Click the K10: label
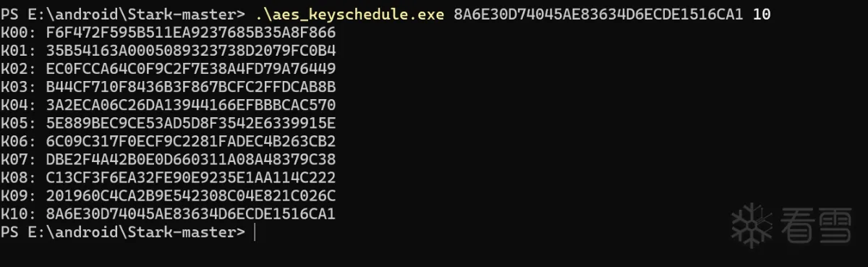The height and width of the screenshot is (267, 868). [20, 214]
